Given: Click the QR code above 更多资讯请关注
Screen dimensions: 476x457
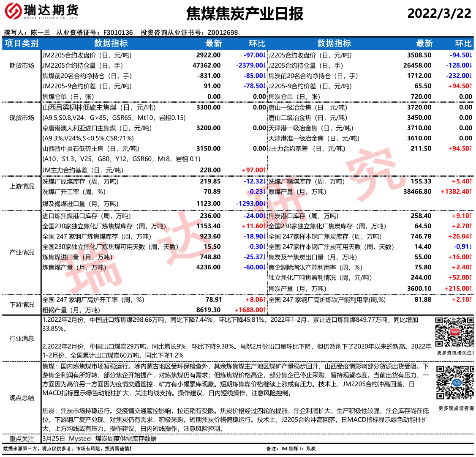Looking at the screenshot, I should [454, 332].
